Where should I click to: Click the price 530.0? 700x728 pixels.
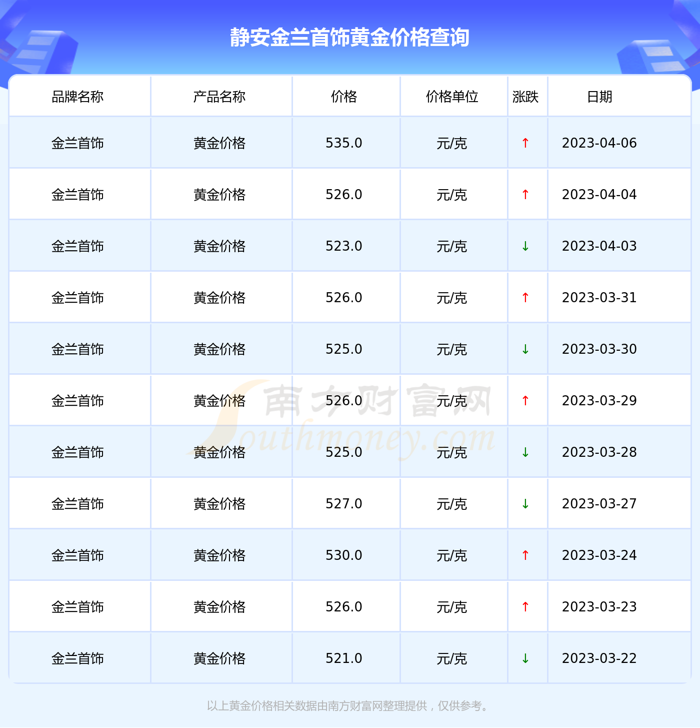[344, 555]
